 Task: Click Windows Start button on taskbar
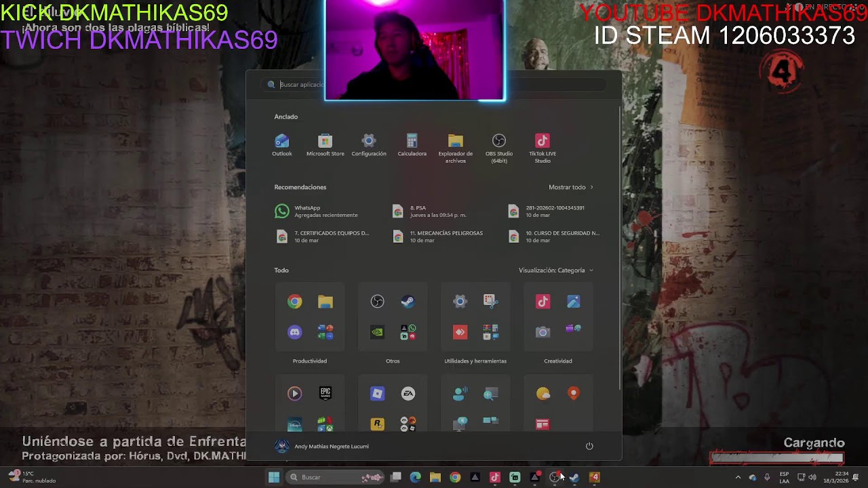coord(274,477)
